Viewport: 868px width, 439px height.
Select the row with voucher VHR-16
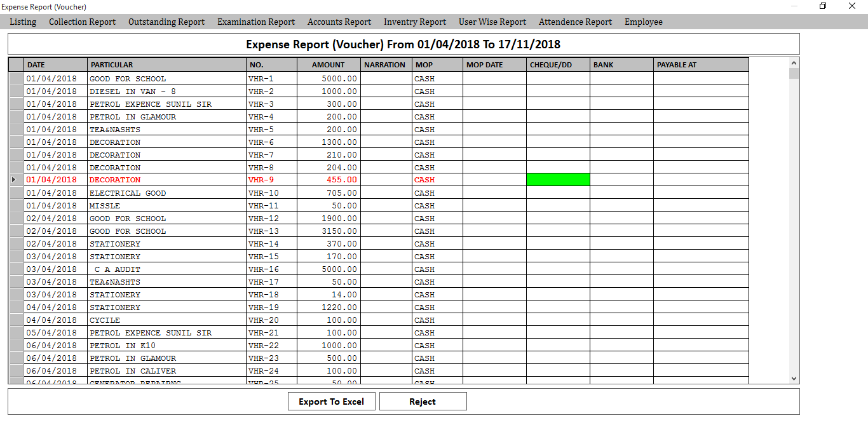coord(271,269)
